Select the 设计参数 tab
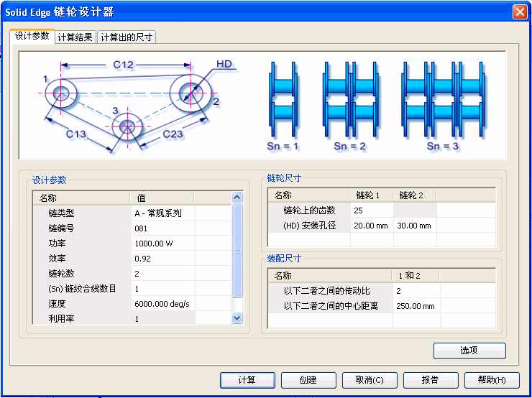The height and width of the screenshot is (398, 532). [32, 36]
